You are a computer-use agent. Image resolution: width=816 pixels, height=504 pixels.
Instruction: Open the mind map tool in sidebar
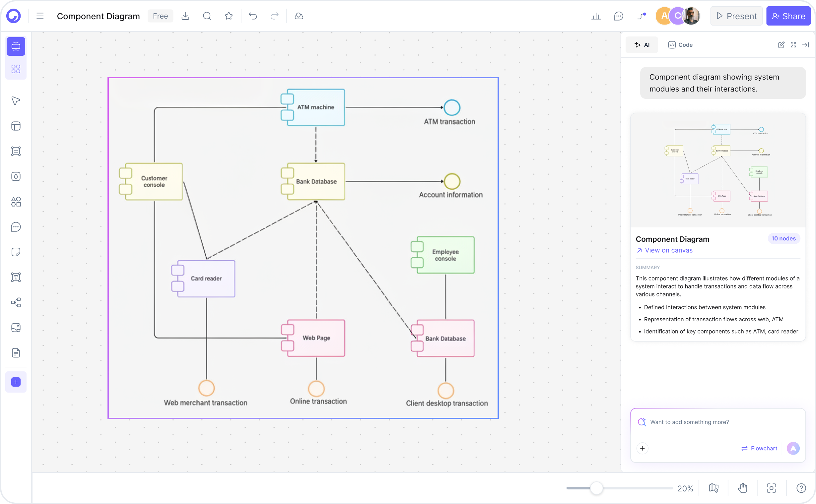click(16, 303)
